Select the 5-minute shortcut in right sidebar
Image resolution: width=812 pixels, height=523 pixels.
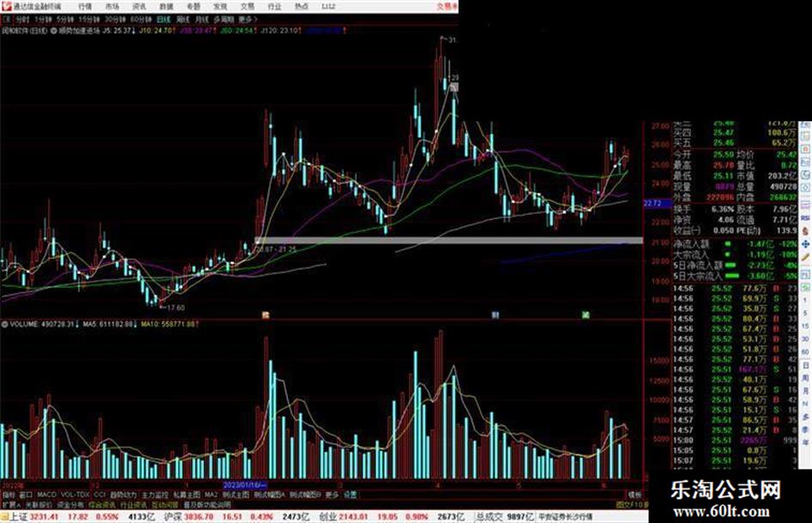[x=806, y=313]
